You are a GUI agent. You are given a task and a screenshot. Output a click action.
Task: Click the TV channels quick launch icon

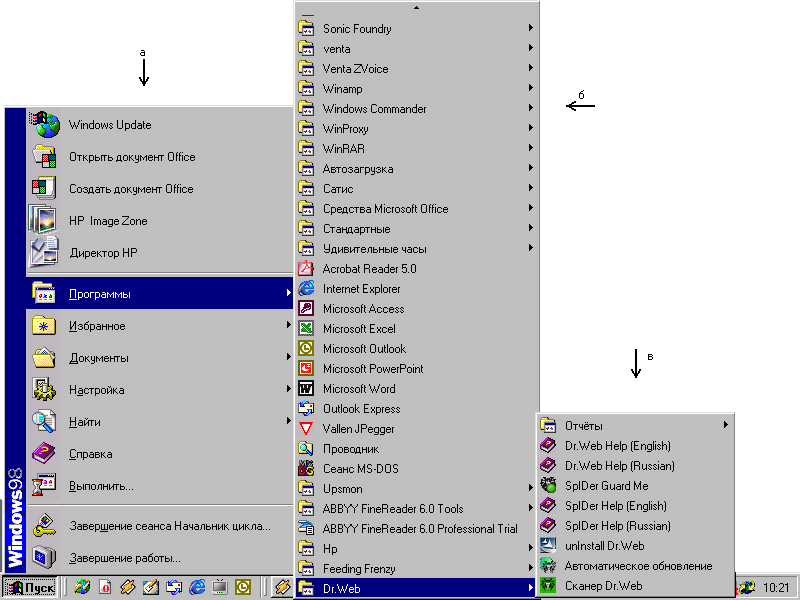220,587
